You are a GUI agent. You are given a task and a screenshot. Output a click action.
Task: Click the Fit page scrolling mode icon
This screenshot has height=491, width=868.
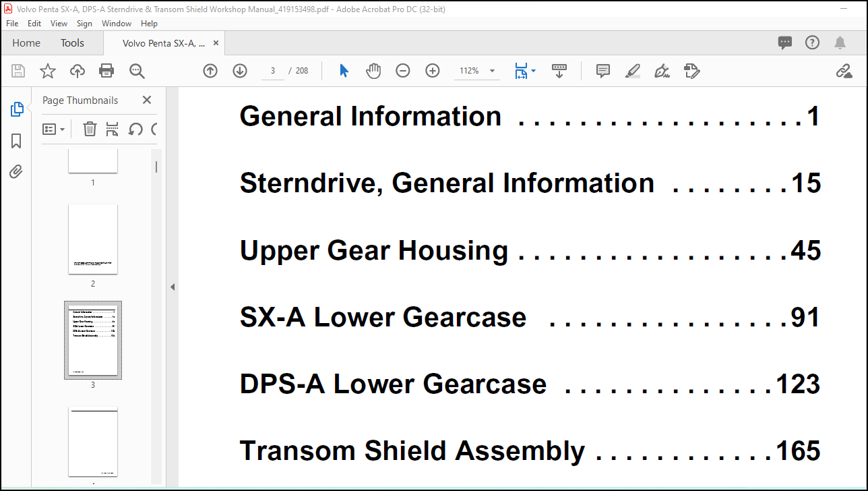click(520, 71)
